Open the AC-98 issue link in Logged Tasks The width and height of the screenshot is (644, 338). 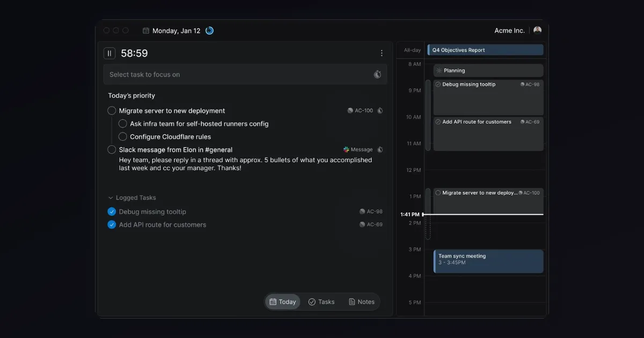coord(371,211)
